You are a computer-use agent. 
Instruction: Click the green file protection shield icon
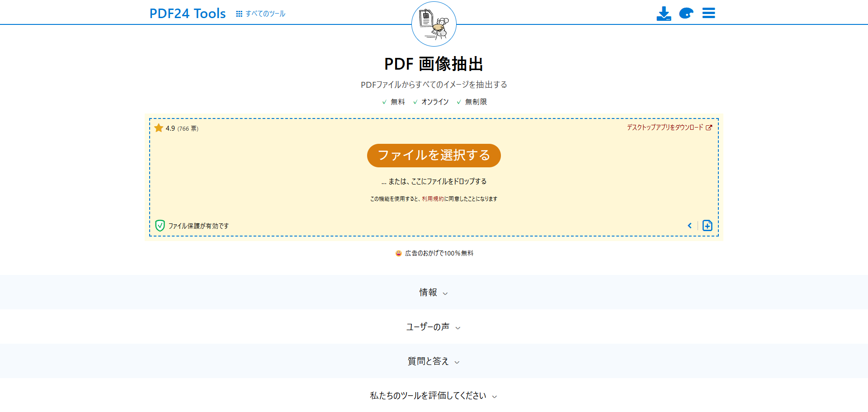(x=160, y=226)
